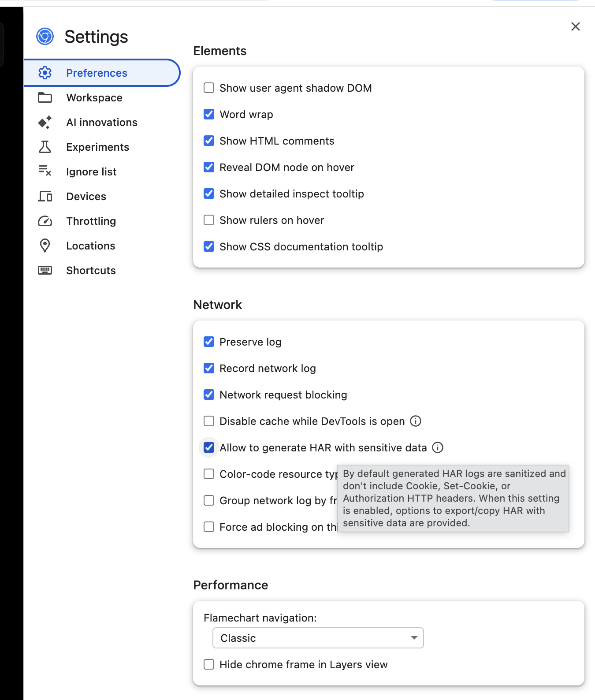Image resolution: width=595 pixels, height=700 pixels.
Task: Click the Locations pin icon
Action: [x=45, y=246]
